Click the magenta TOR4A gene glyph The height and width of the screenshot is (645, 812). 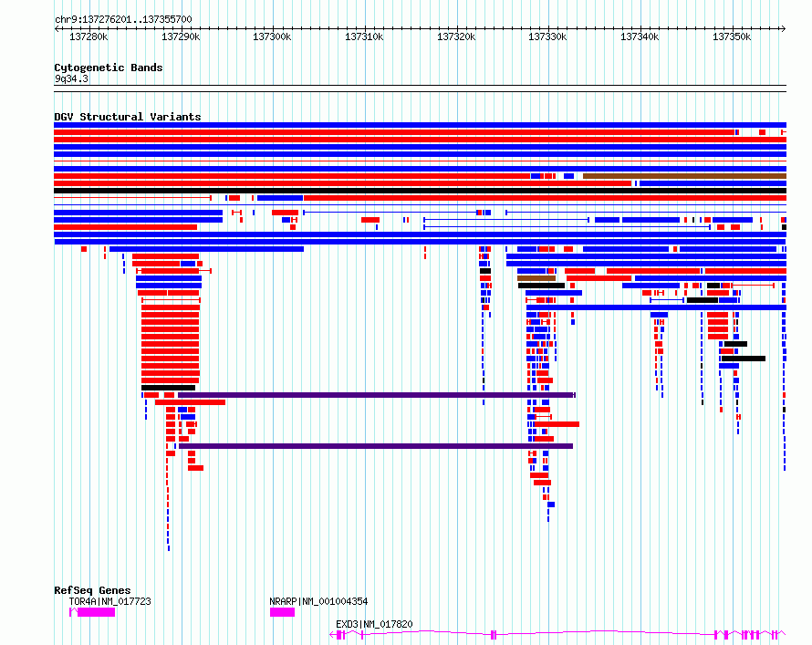(x=92, y=612)
